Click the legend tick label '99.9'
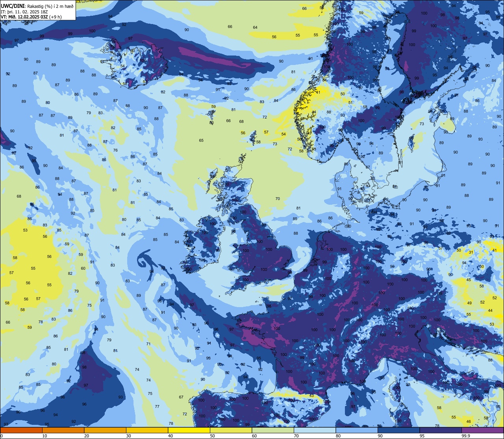The width and height of the screenshot is (504, 439). 466,436
